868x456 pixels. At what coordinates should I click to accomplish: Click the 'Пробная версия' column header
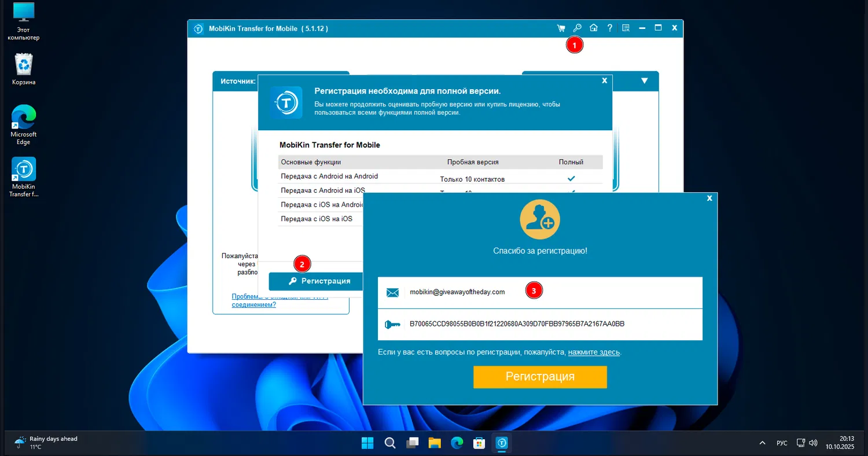coord(473,162)
